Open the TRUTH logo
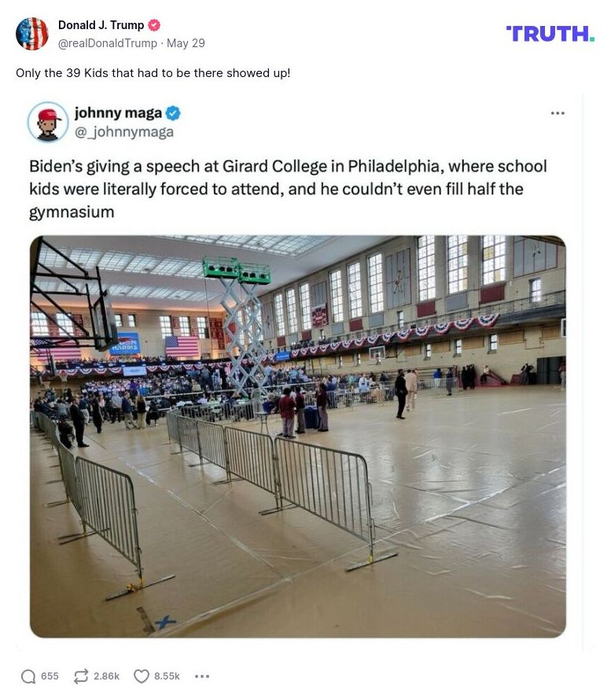Image resolution: width=611 pixels, height=700 pixels. click(550, 34)
